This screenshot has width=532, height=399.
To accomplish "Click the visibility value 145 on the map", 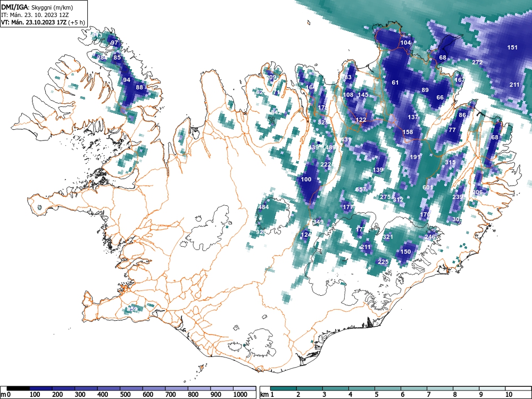I will click(x=363, y=95).
